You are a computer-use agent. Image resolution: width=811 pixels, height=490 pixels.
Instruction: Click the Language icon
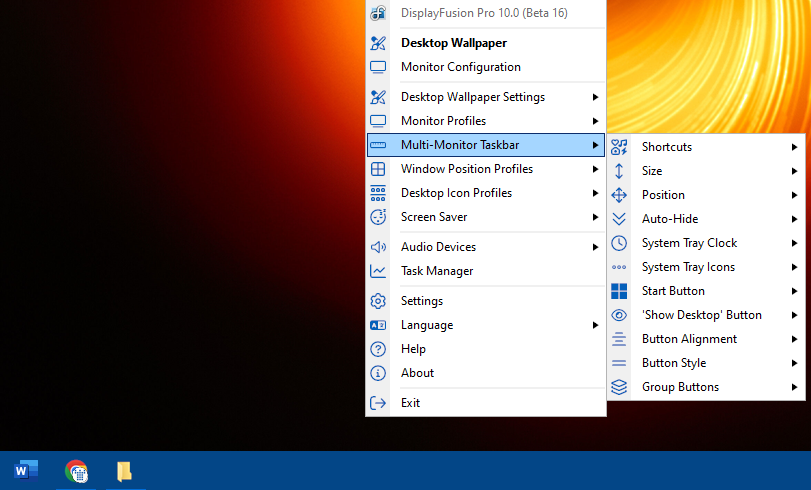coord(378,325)
